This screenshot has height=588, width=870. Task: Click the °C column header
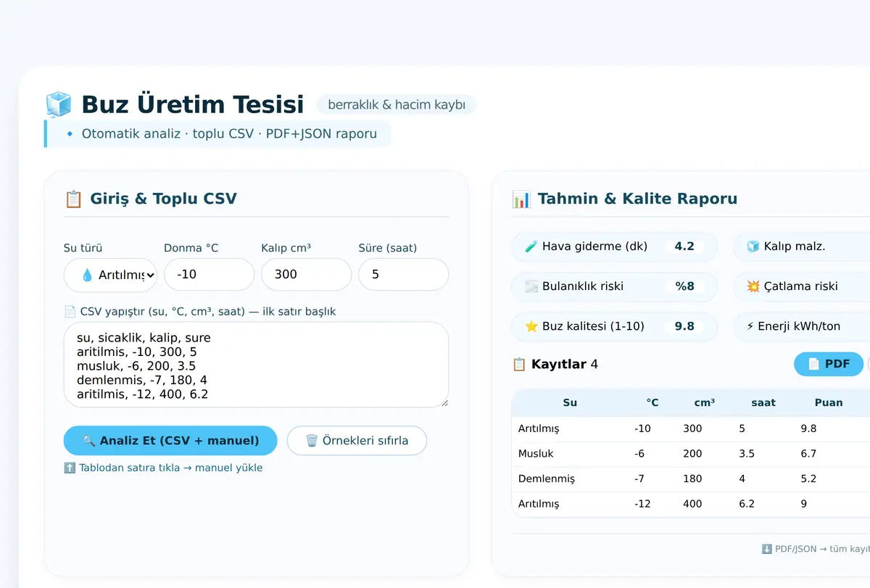[652, 402]
